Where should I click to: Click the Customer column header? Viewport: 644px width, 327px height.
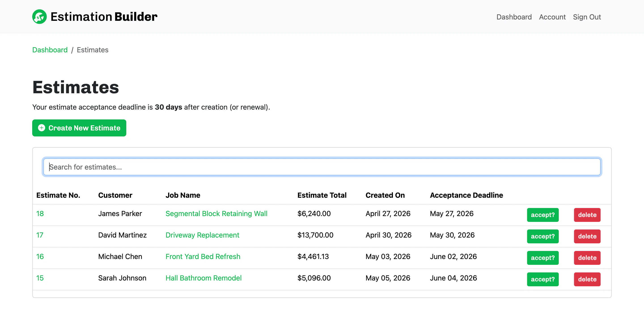coord(115,195)
